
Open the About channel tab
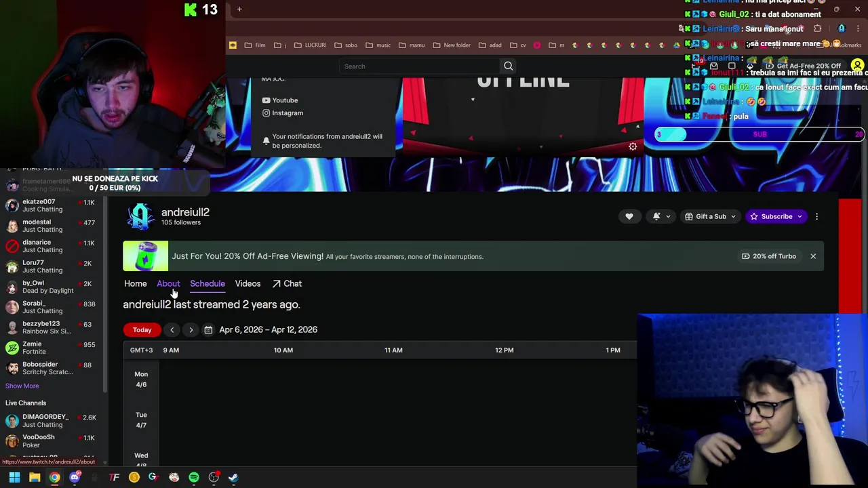click(x=168, y=283)
